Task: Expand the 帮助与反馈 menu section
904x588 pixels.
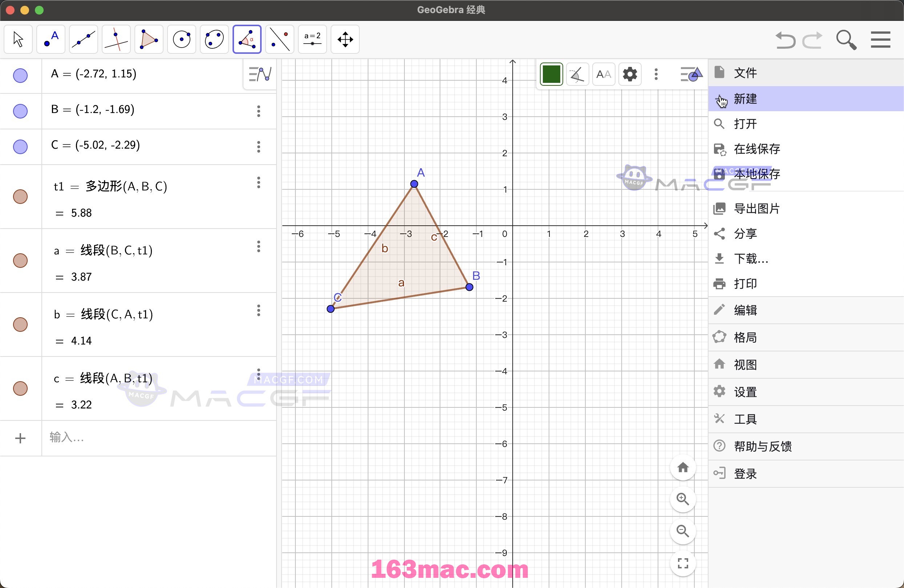Action: pos(806,446)
